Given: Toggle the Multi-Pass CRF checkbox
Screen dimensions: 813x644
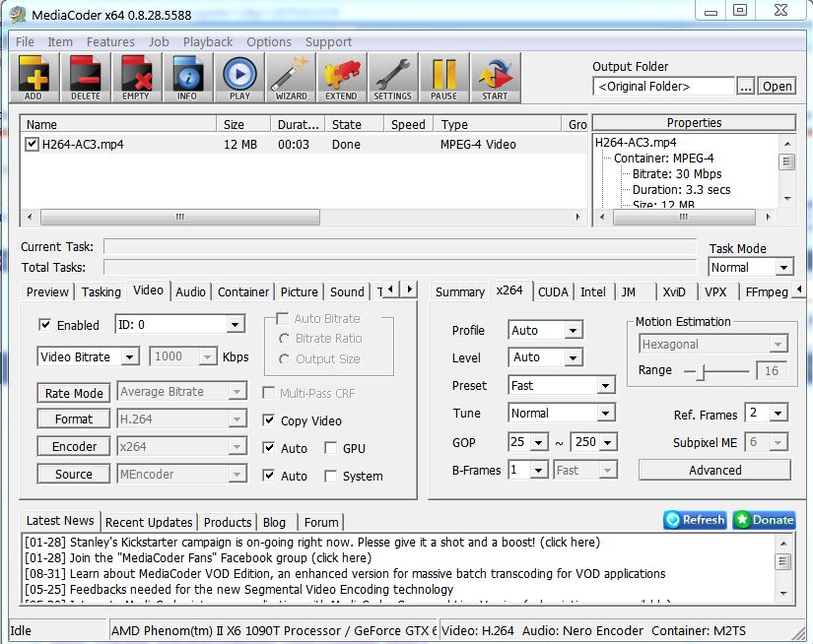Looking at the screenshot, I should pyautogui.click(x=269, y=393).
